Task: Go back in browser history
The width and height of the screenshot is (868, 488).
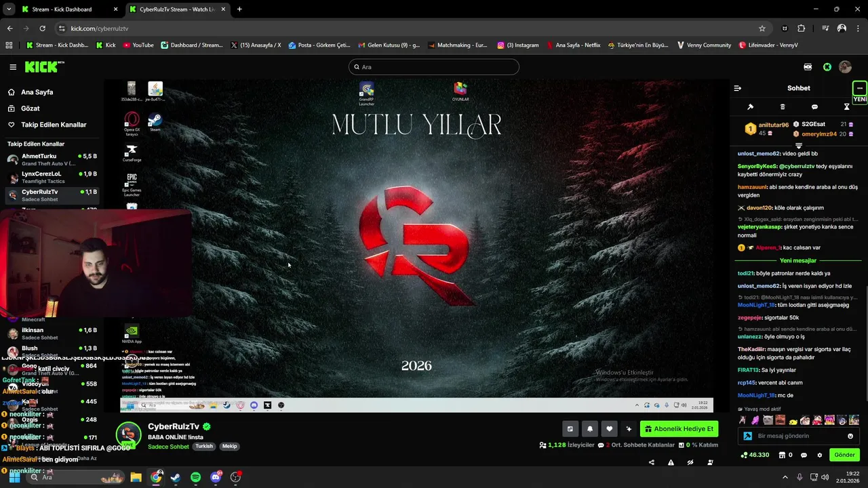Action: 9,28
